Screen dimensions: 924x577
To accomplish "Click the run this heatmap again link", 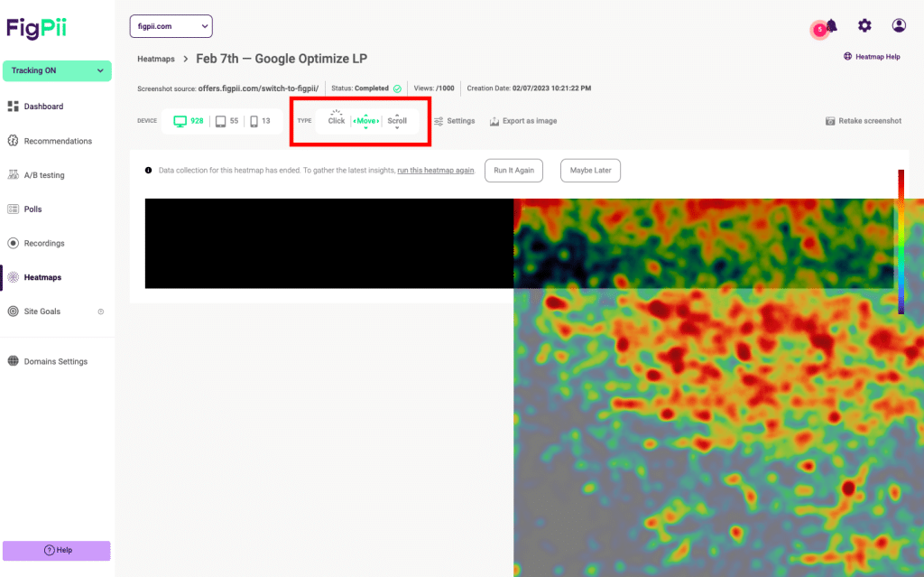I will click(435, 170).
